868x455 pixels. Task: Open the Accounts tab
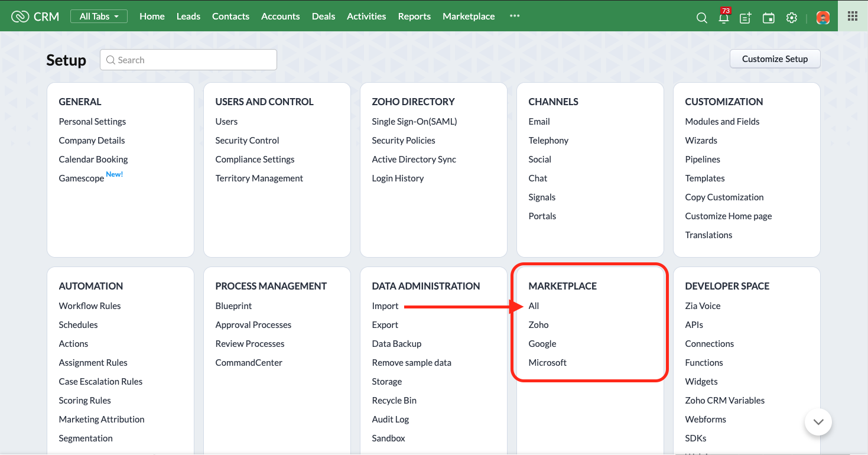pos(281,17)
